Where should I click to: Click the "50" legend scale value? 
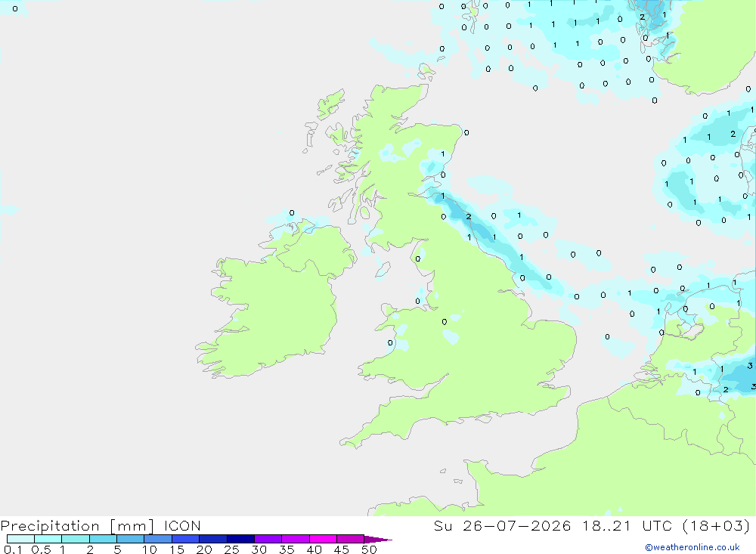tap(369, 549)
